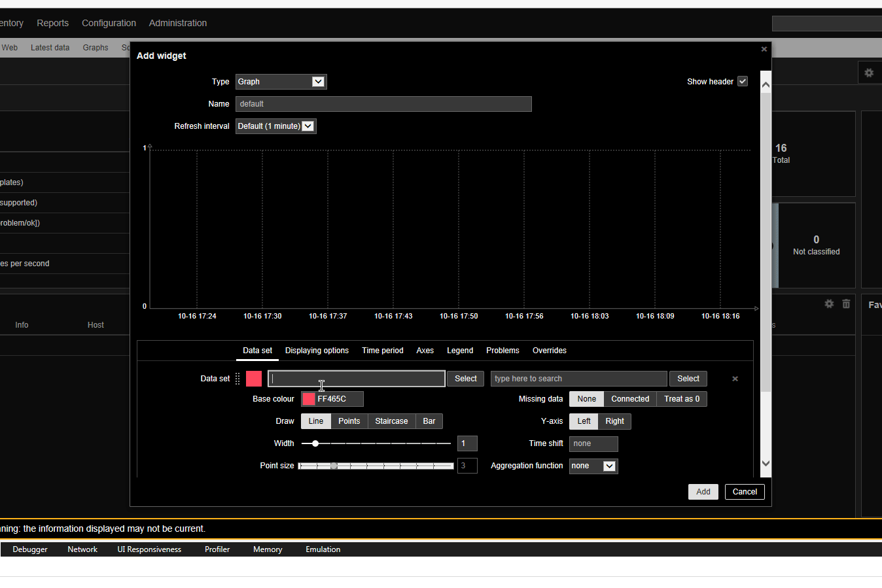This screenshot has height=588, width=882.
Task: Click scrollbar up arrow in dialog
Action: coord(766,84)
